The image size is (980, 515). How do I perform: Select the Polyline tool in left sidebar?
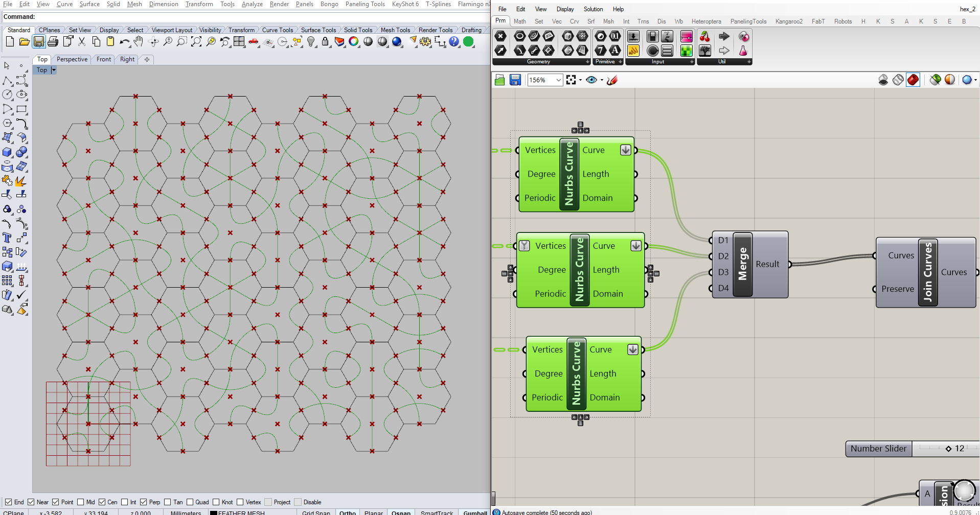coord(7,81)
